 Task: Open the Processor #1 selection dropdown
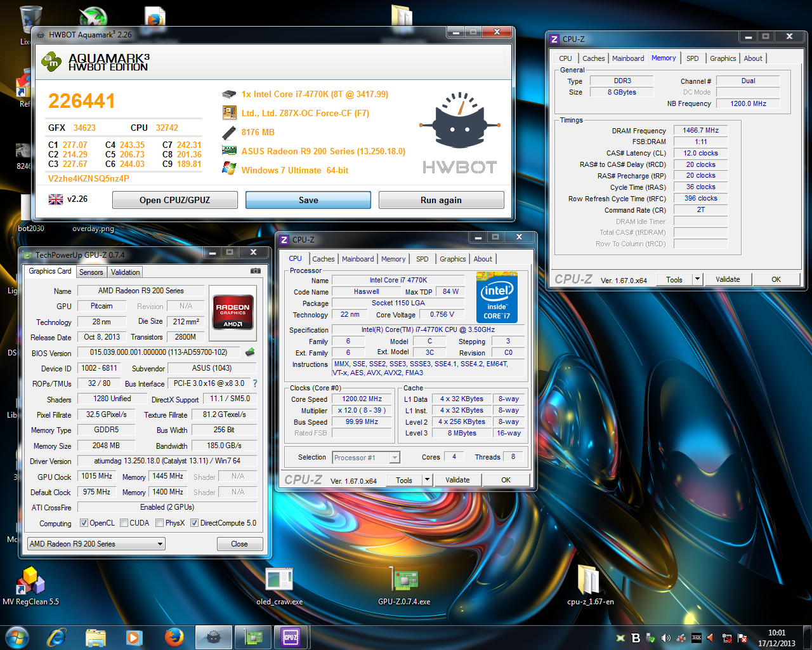pos(366,457)
